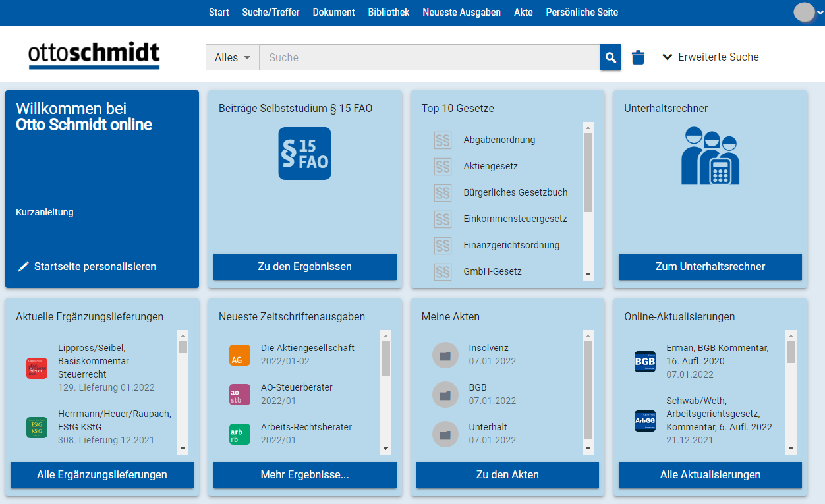825x504 pixels.
Task: Click the Zu den Ergebnissen button
Action: 304,267
